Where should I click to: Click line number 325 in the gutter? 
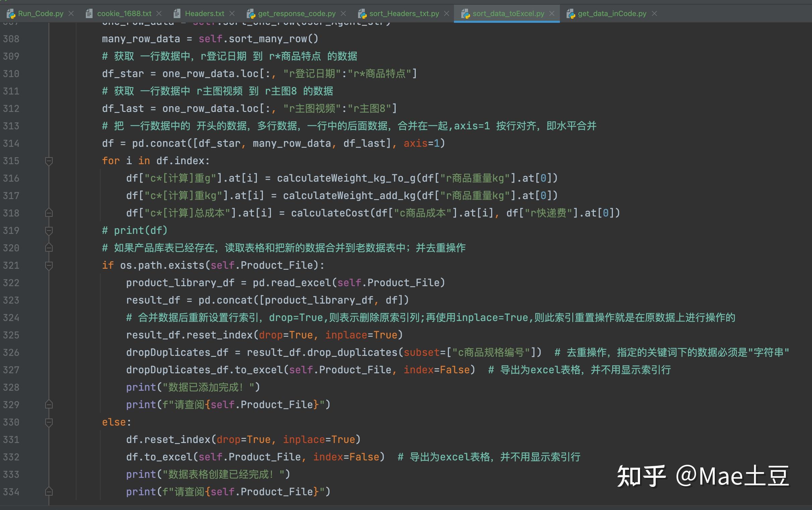point(11,335)
